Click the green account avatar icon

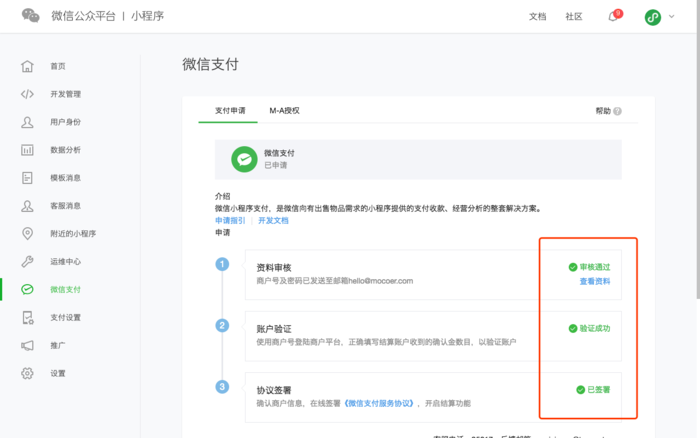pyautogui.click(x=653, y=17)
